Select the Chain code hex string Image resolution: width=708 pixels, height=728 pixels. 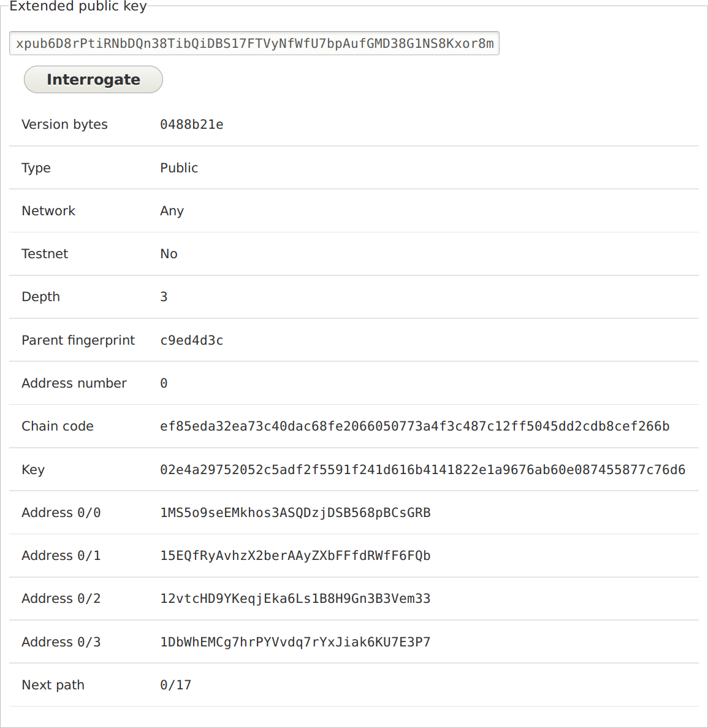tap(415, 426)
